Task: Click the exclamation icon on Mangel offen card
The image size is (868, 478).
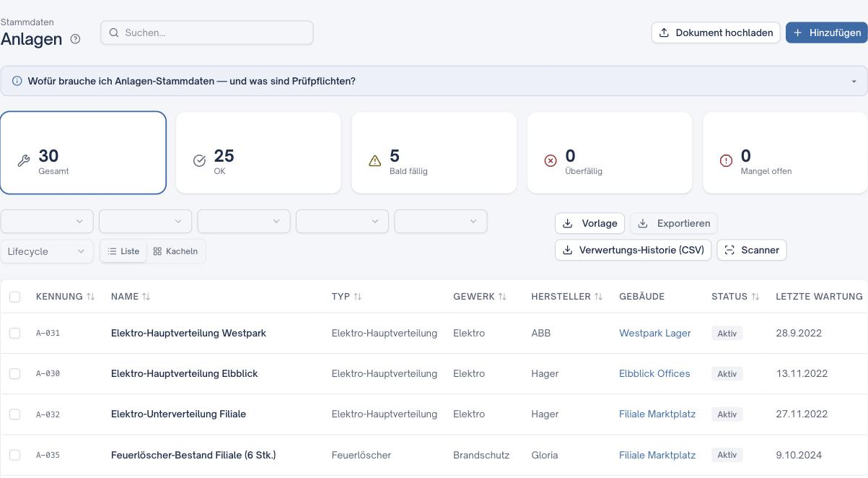Action: tap(726, 161)
